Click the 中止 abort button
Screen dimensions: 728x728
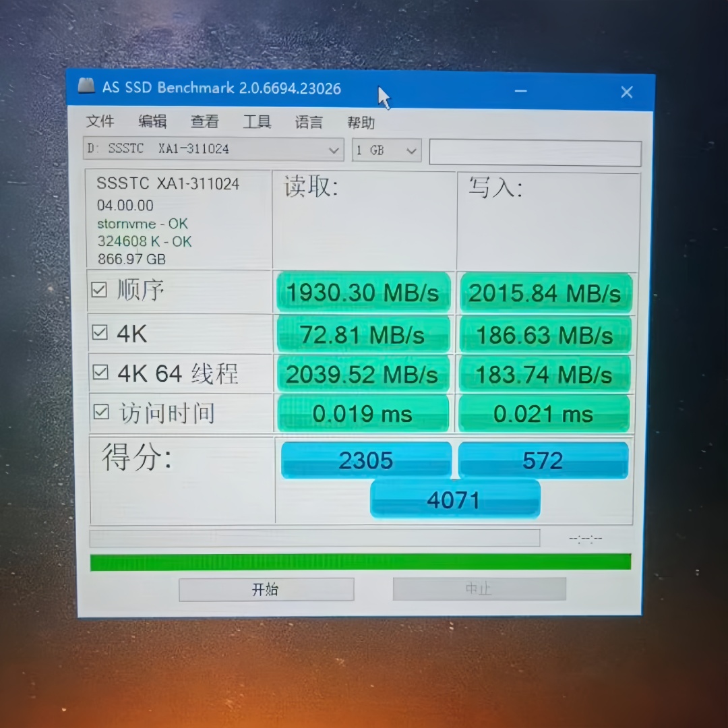(479, 588)
